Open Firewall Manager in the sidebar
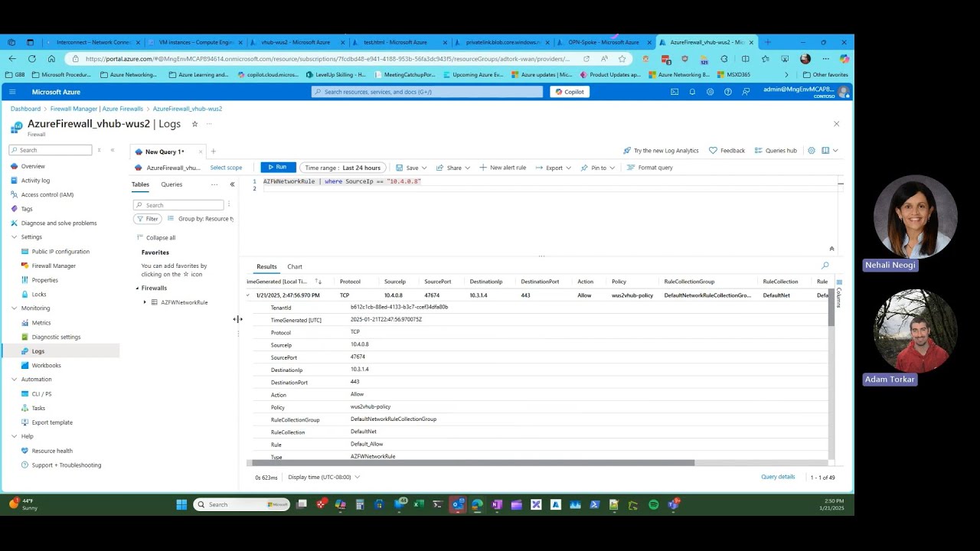Image resolution: width=980 pixels, height=551 pixels. point(54,266)
